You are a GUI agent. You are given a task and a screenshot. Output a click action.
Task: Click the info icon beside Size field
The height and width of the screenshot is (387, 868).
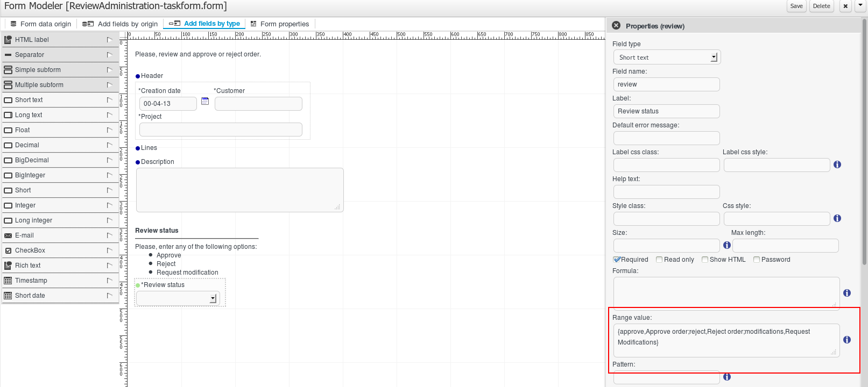click(726, 245)
